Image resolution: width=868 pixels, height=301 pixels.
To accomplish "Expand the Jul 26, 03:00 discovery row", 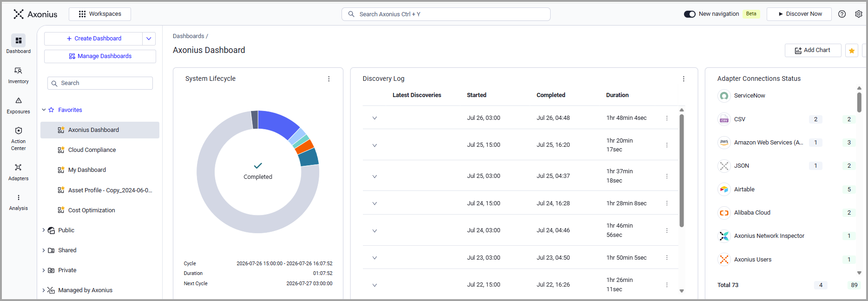I will point(375,118).
